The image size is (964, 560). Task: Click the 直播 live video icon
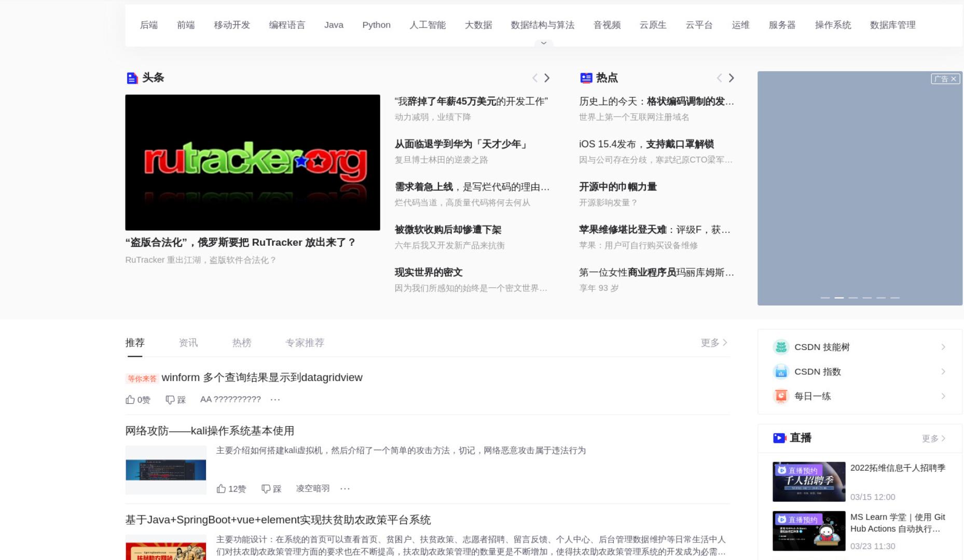click(x=779, y=438)
